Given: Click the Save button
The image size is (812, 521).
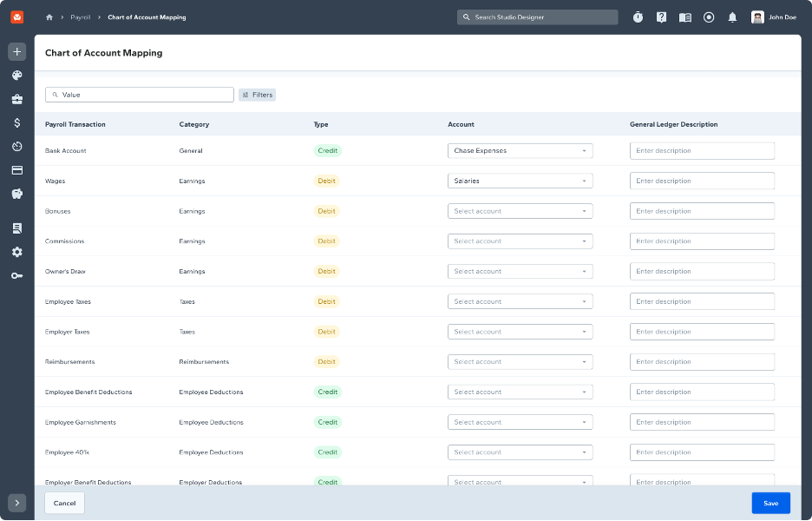Looking at the screenshot, I should (770, 503).
